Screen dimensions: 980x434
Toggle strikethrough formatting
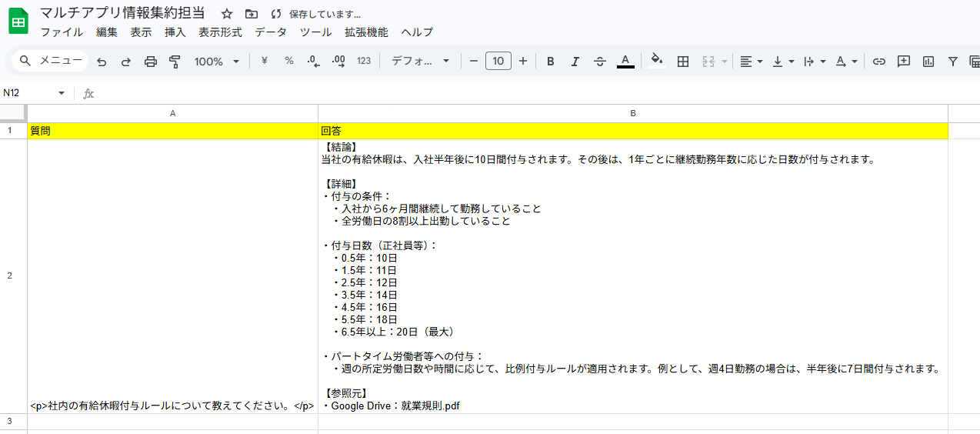pyautogui.click(x=600, y=62)
